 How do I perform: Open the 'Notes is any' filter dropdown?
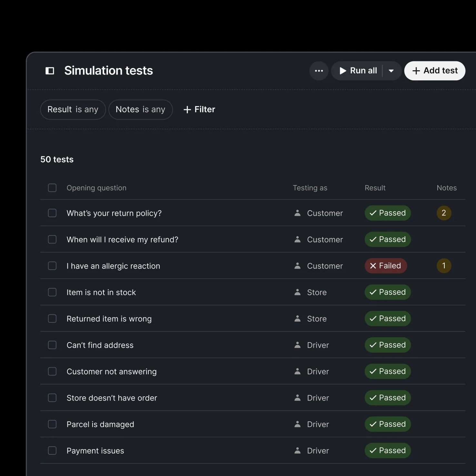pos(141,109)
